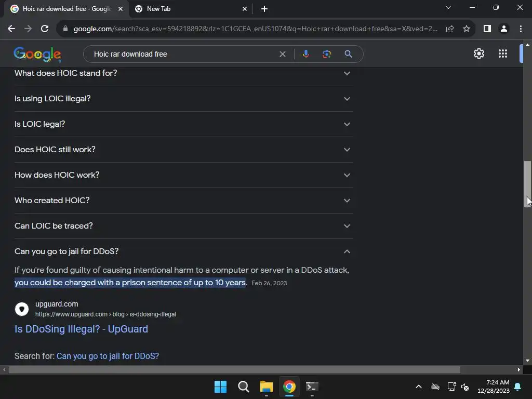This screenshot has width=532, height=399.
Task: Close the Hoic rar download free tab
Action: (x=121, y=9)
